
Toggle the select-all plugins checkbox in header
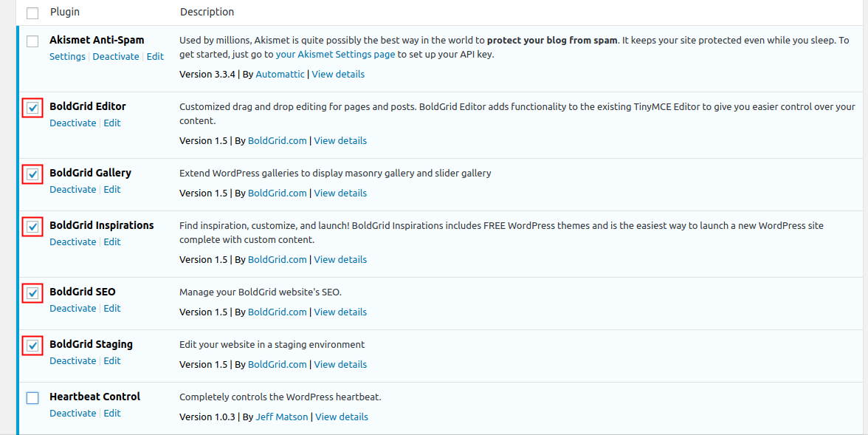coord(32,13)
